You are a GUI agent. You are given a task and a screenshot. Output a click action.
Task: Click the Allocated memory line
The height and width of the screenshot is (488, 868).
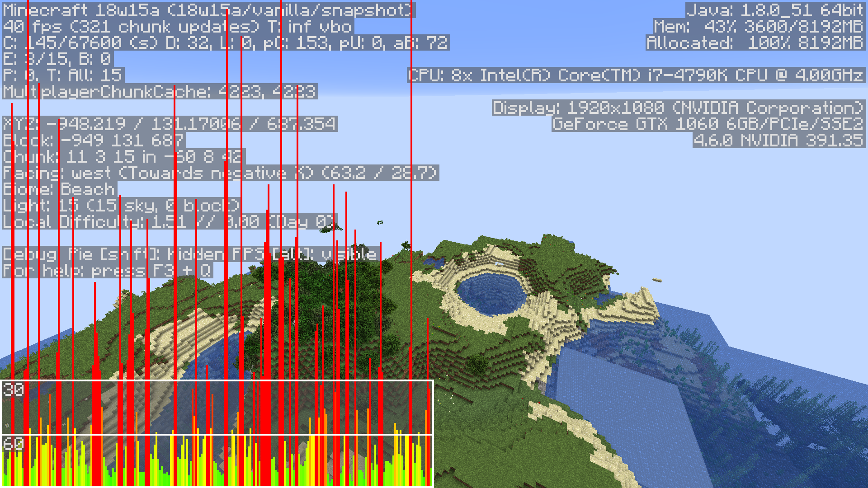coord(755,42)
